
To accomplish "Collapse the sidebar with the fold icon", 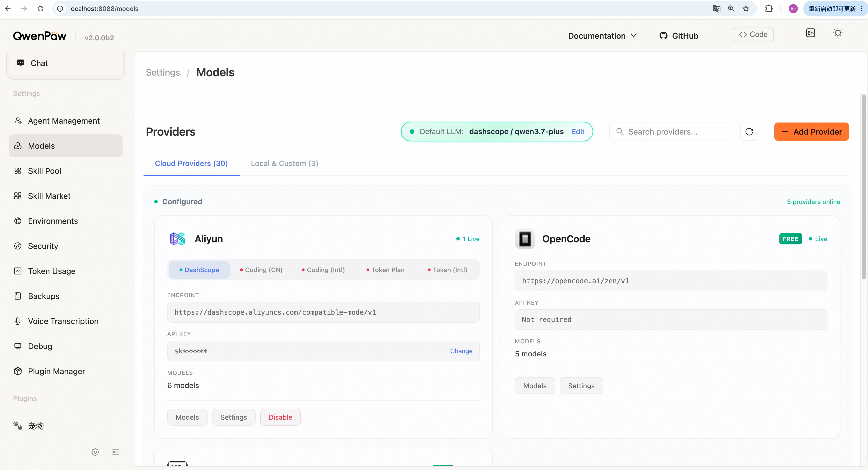I will pos(116,452).
